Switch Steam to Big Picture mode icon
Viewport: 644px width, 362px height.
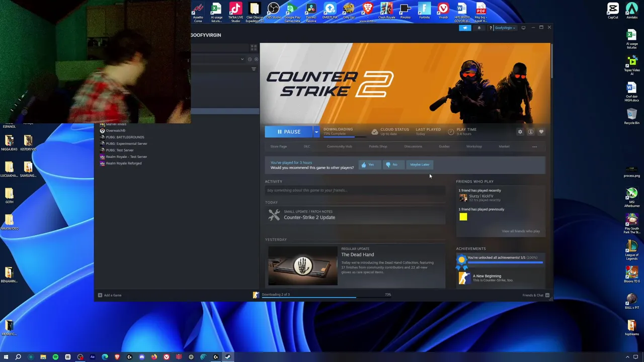(x=523, y=28)
